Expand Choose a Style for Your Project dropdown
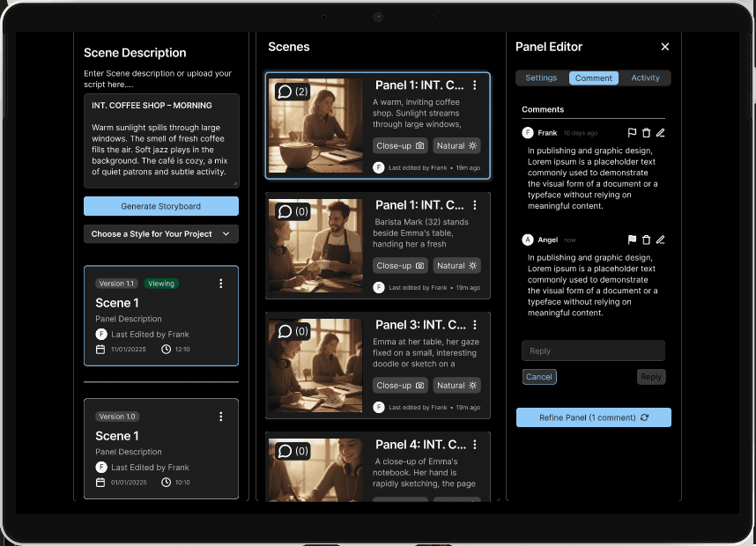Viewport: 756px width, 546px height. 161,233
